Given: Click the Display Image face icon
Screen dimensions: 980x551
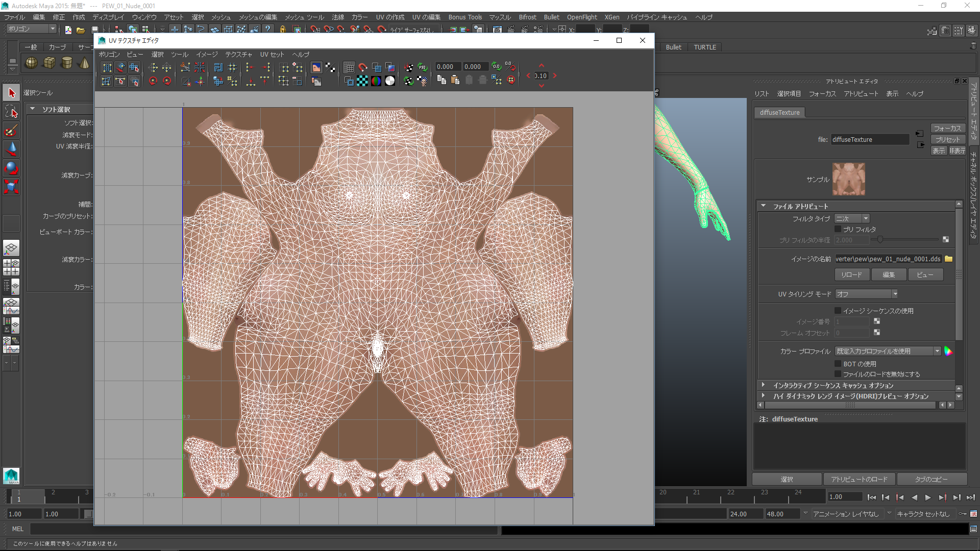Looking at the screenshot, I should coord(316,67).
